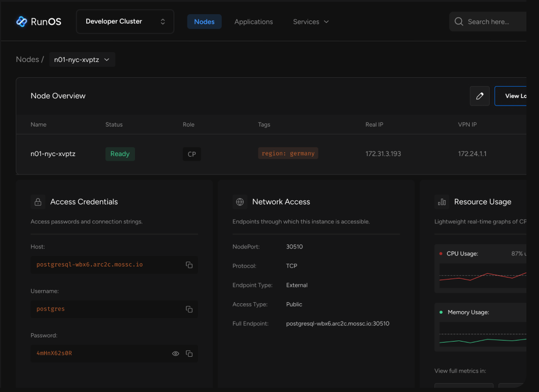Click the region: germany tag
Screen dimensions: 539x392
pyautogui.click(x=288, y=153)
